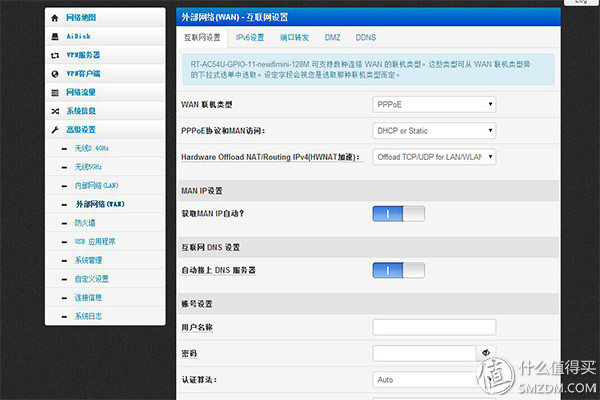The height and width of the screenshot is (400, 600).
Task: Open the Offload TCP/UDP HWNAT dropdown
Action: [434, 157]
